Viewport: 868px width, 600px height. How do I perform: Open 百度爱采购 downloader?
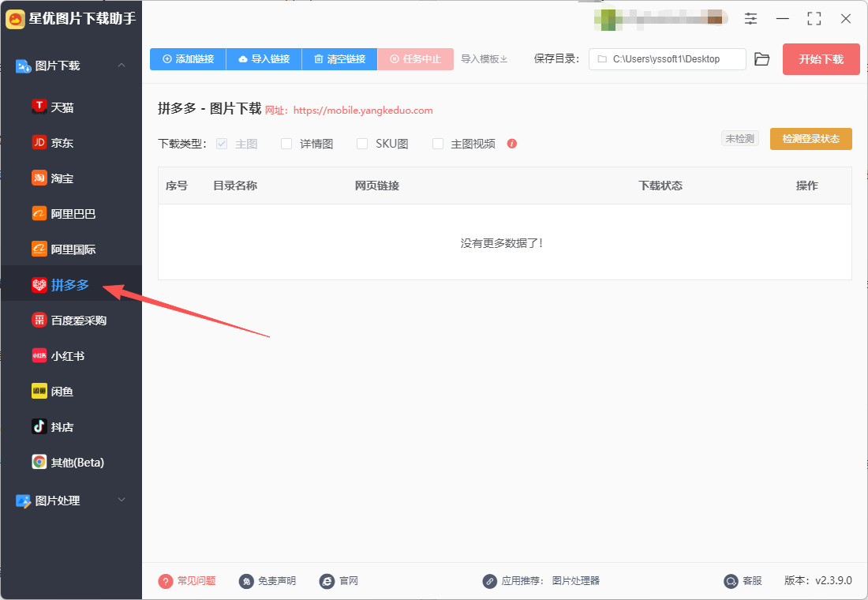(71, 320)
